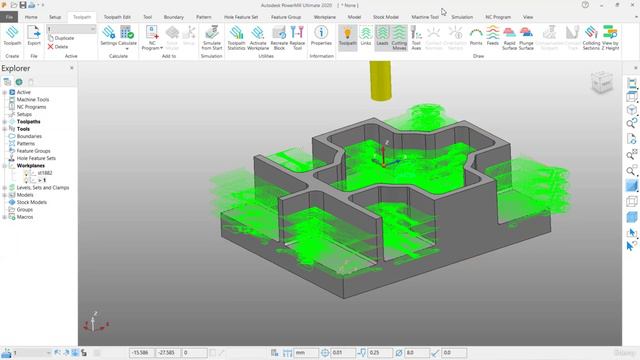Select NC Programs in Explorer
640x360 pixels.
tap(31, 107)
